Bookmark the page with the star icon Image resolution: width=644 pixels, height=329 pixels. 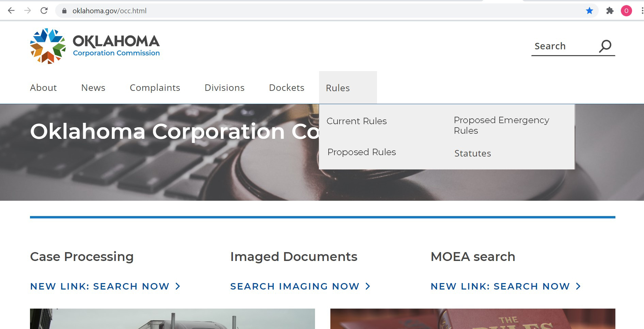589,11
